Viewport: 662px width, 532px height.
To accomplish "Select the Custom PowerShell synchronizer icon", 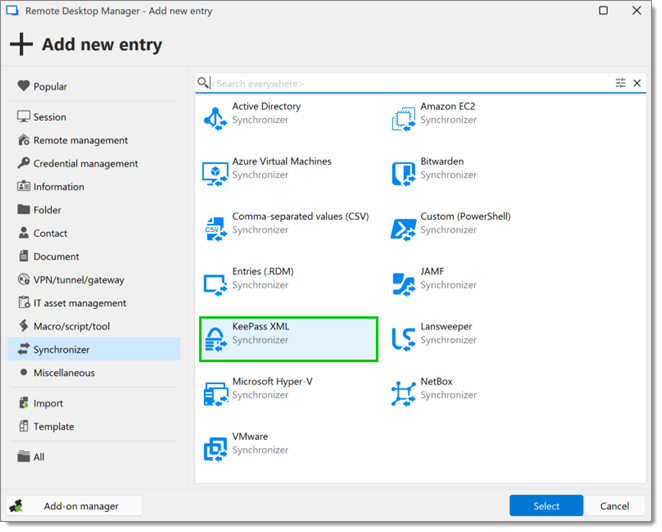I will coord(404,229).
